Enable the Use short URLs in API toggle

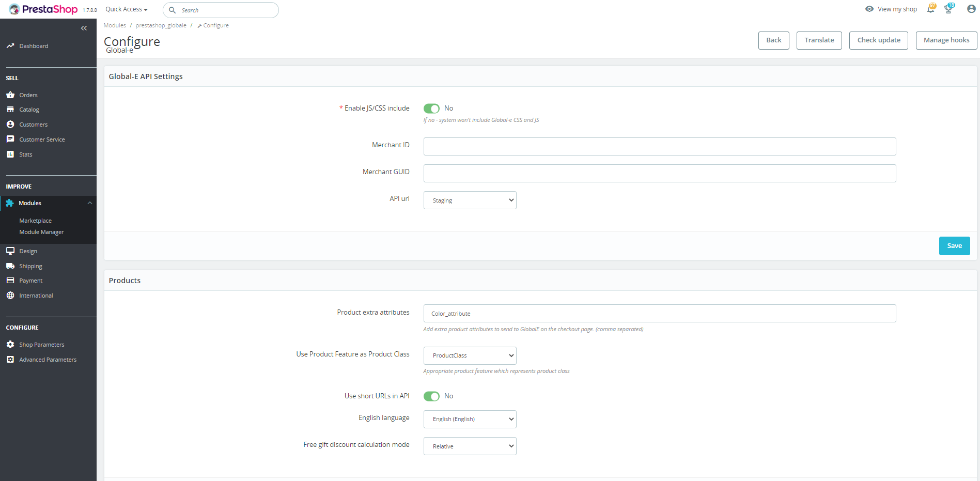pyautogui.click(x=431, y=396)
